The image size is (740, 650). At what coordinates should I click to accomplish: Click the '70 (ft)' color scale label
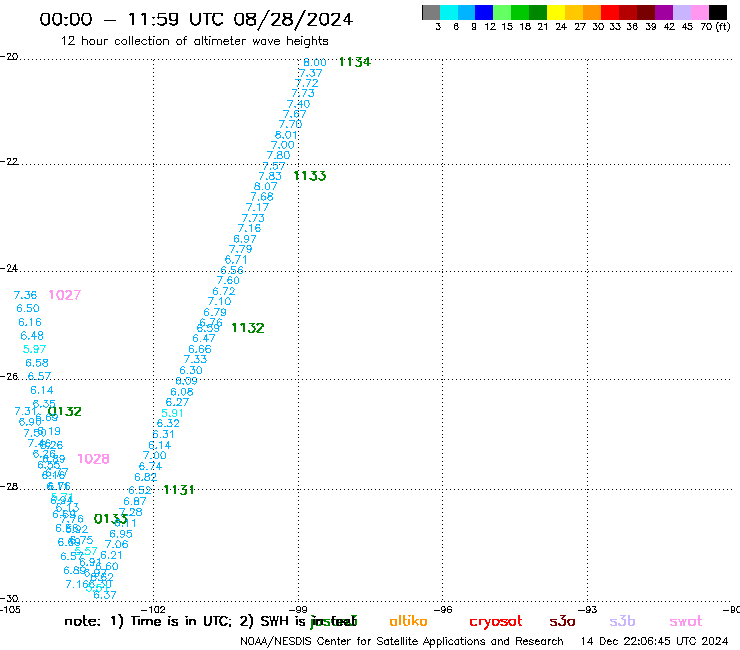pos(715,27)
